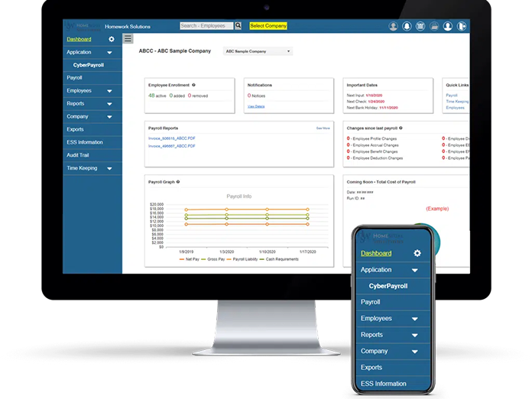Open Payroll quick link

coord(452,96)
